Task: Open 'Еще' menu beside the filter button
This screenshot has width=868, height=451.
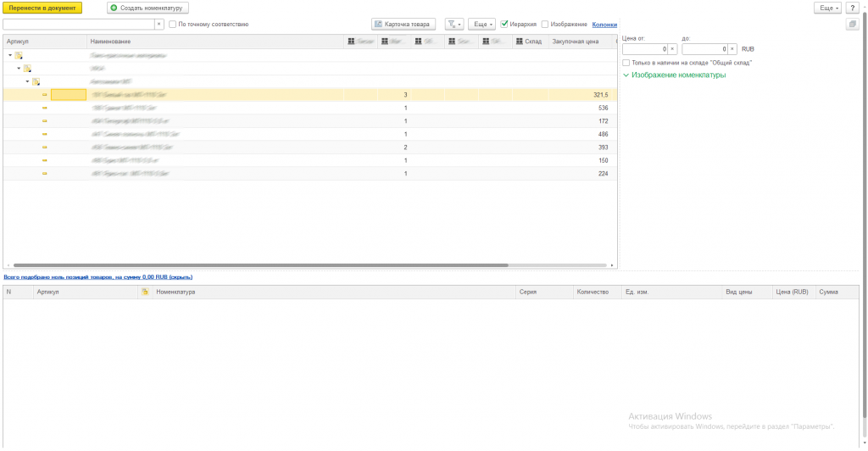Action: pyautogui.click(x=481, y=25)
